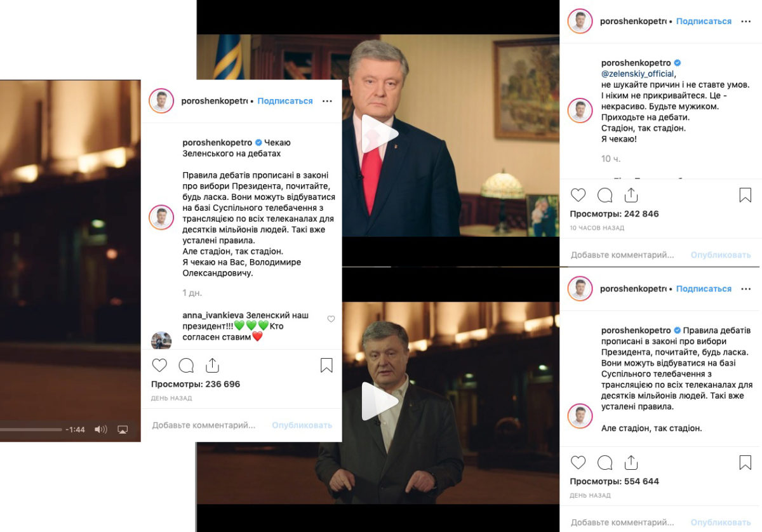Image resolution: width=762 pixels, height=532 pixels.
Task: Like the post with 554 644 views
Action: [x=578, y=462]
